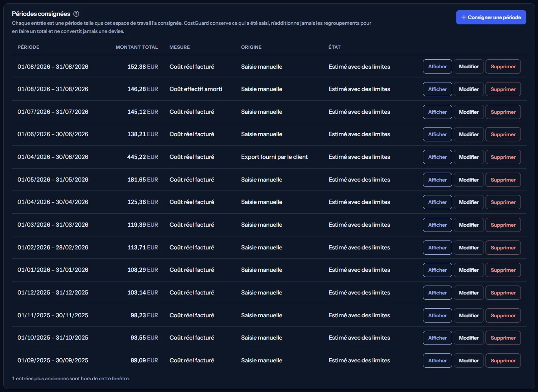This screenshot has height=392, width=538.
Task: Edit the 103,14 EUR period with Modifier
Action: (x=468, y=293)
